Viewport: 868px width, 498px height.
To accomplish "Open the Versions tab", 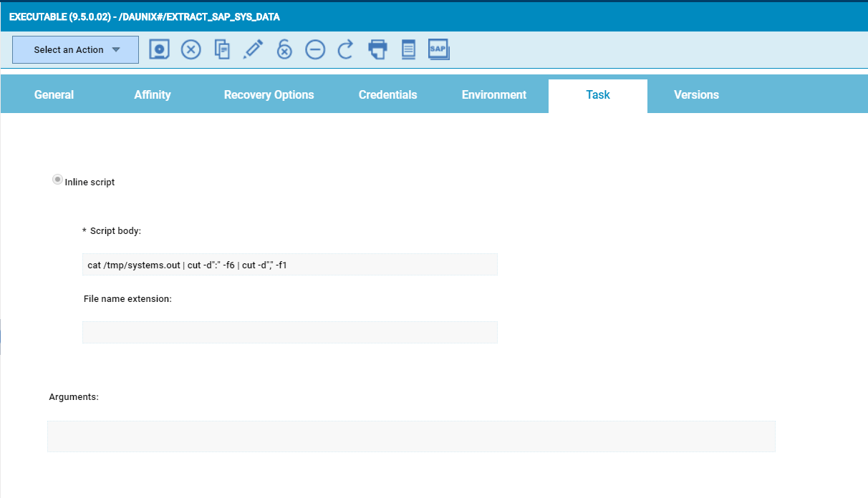I will pos(696,95).
